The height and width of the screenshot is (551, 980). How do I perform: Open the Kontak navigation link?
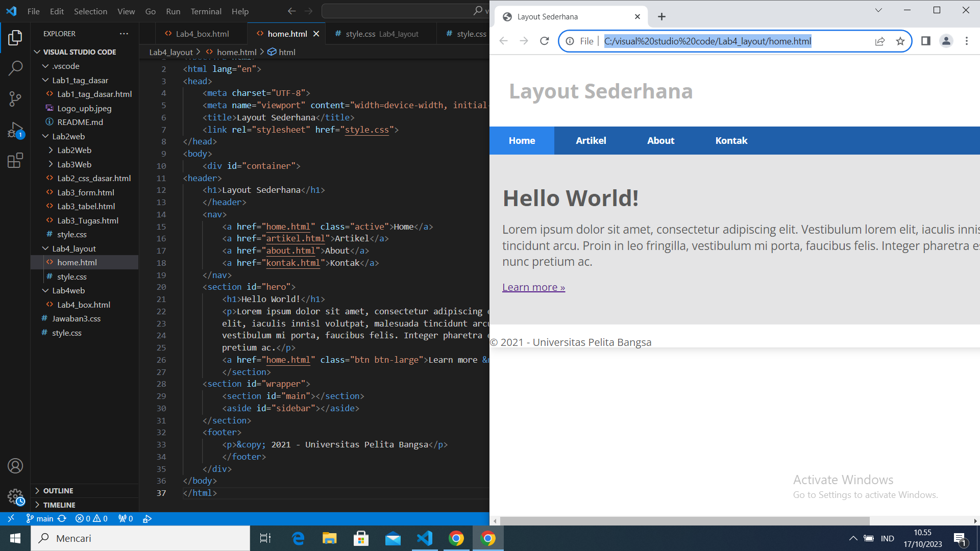pyautogui.click(x=731, y=140)
